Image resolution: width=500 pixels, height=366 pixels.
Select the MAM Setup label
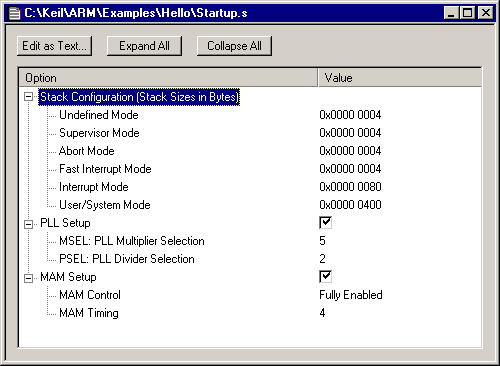(x=68, y=277)
